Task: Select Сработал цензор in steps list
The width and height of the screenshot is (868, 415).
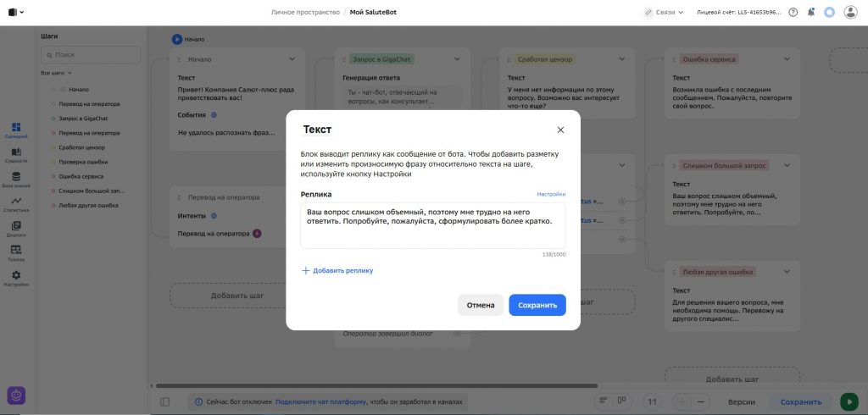Action: tap(82, 147)
